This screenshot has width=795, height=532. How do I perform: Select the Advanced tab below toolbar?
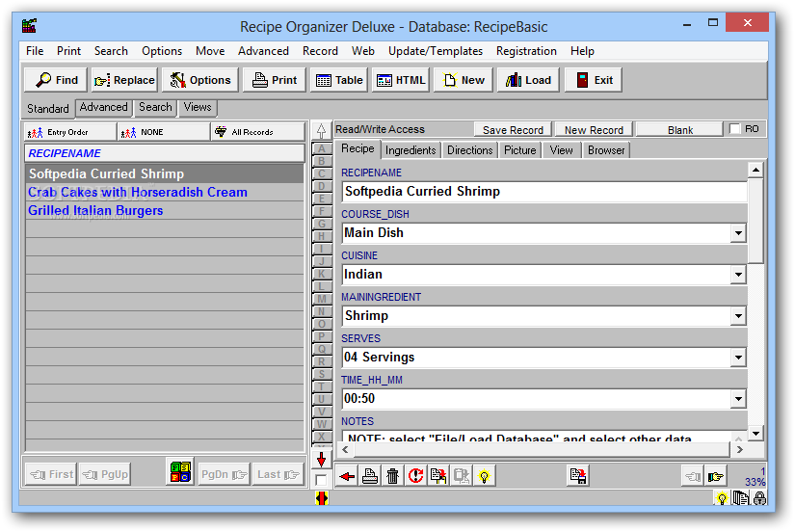[103, 108]
